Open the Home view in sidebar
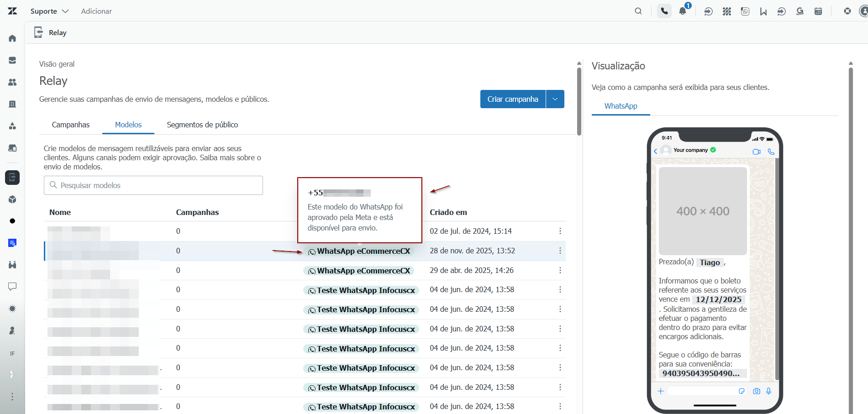 point(12,38)
